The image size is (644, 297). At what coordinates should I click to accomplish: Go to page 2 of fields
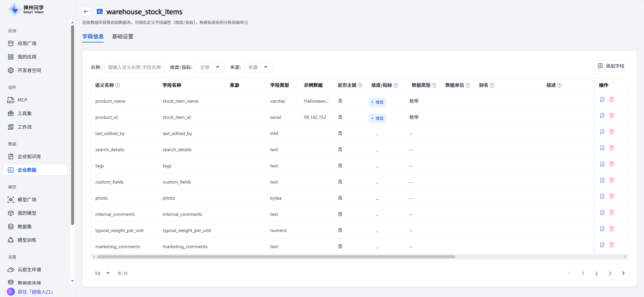pos(596,273)
